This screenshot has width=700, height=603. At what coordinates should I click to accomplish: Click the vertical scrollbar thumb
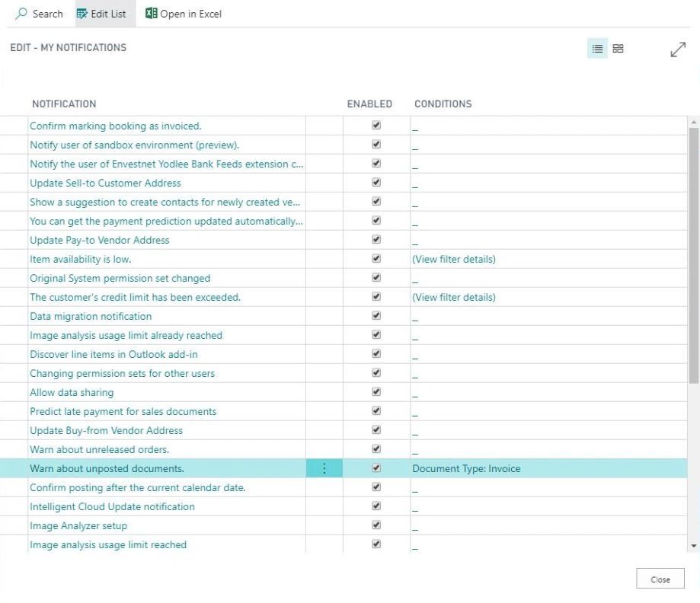point(694,255)
